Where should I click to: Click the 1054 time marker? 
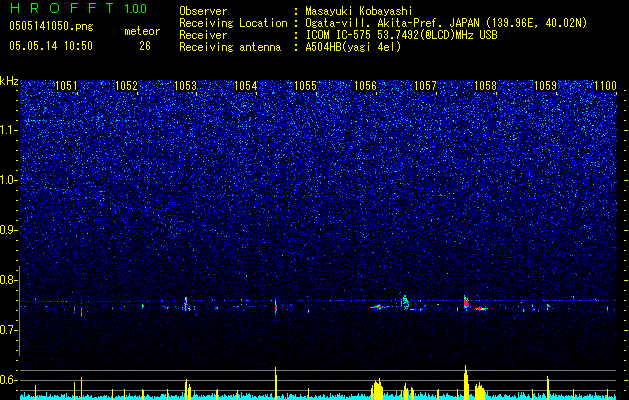tap(246, 86)
